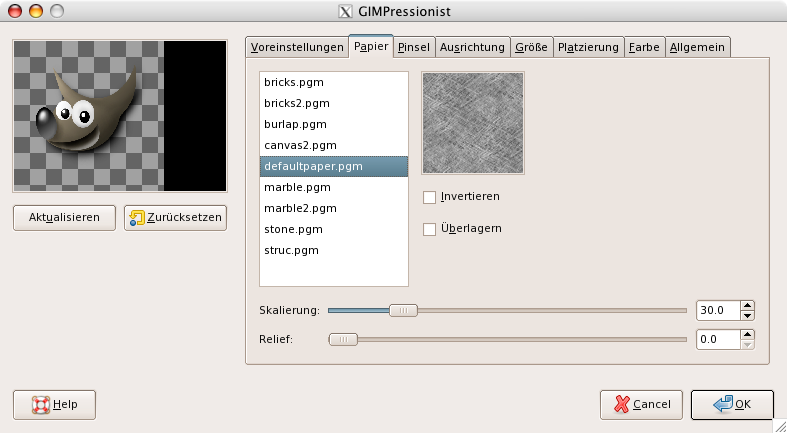Focus the Skalierung value field

pyautogui.click(x=718, y=311)
